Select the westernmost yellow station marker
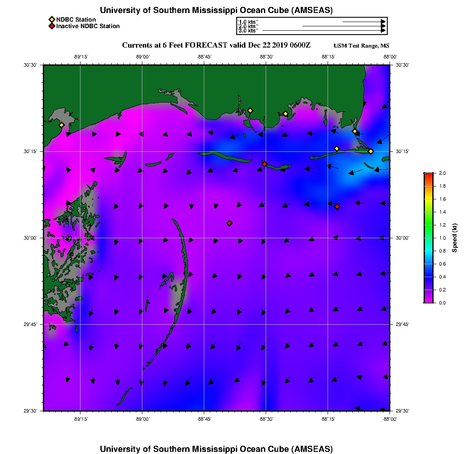 pos(61,125)
